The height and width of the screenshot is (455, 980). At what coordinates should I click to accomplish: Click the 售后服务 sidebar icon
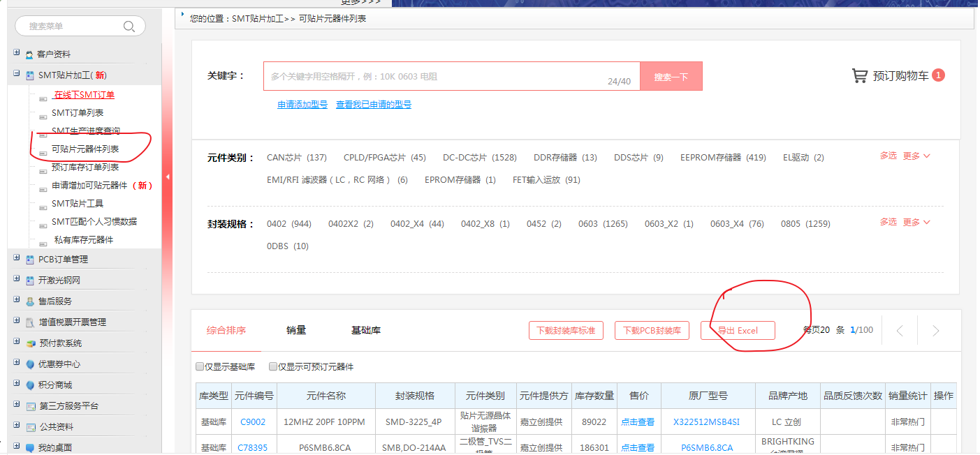[x=29, y=301]
